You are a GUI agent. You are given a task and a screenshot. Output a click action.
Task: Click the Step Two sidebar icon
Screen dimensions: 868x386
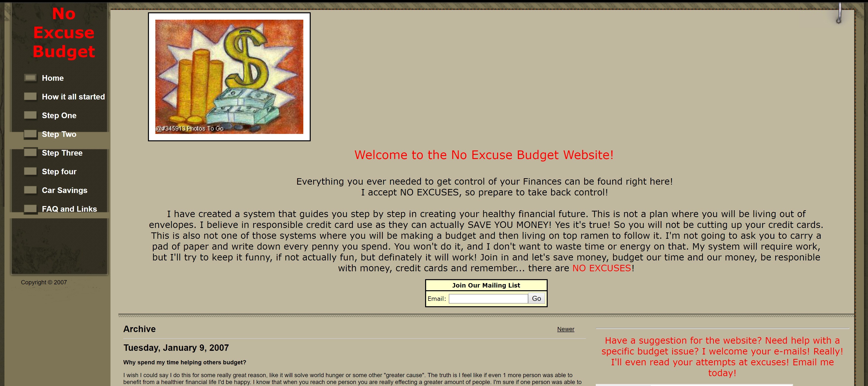click(x=30, y=134)
